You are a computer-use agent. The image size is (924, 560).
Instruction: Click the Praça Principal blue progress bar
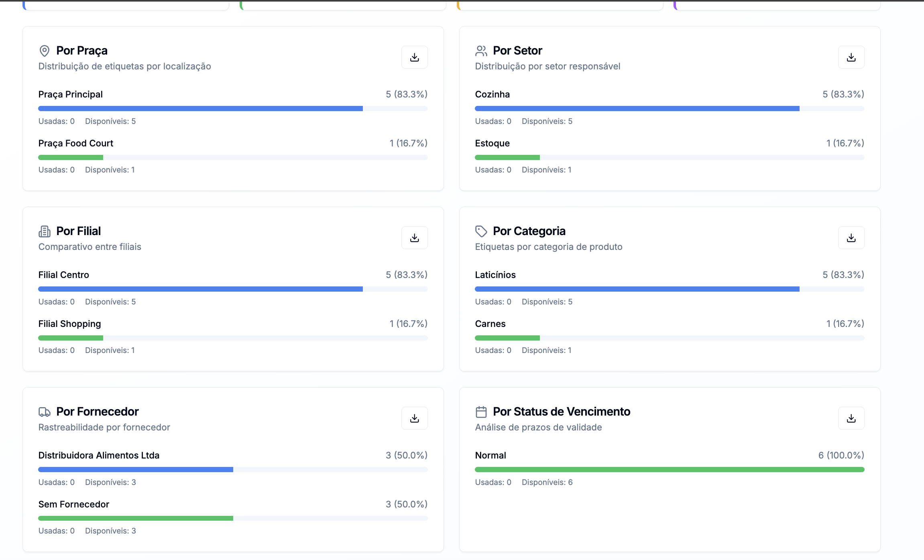(201, 109)
